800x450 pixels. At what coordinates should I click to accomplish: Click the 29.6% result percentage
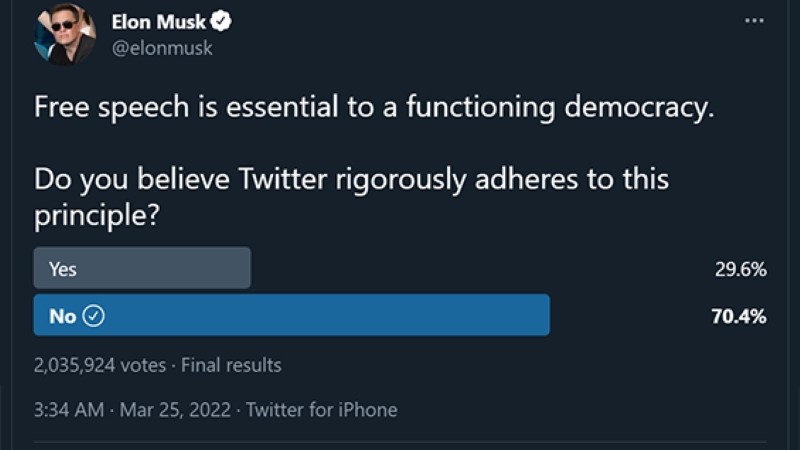point(740,269)
